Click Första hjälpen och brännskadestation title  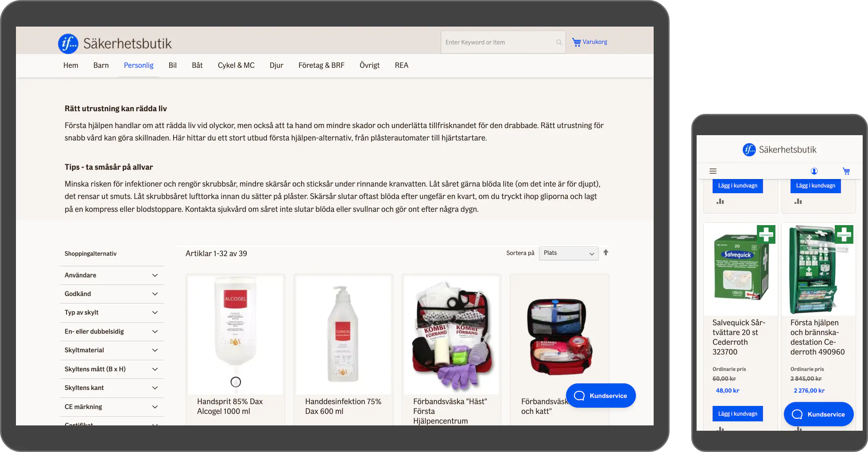818,337
